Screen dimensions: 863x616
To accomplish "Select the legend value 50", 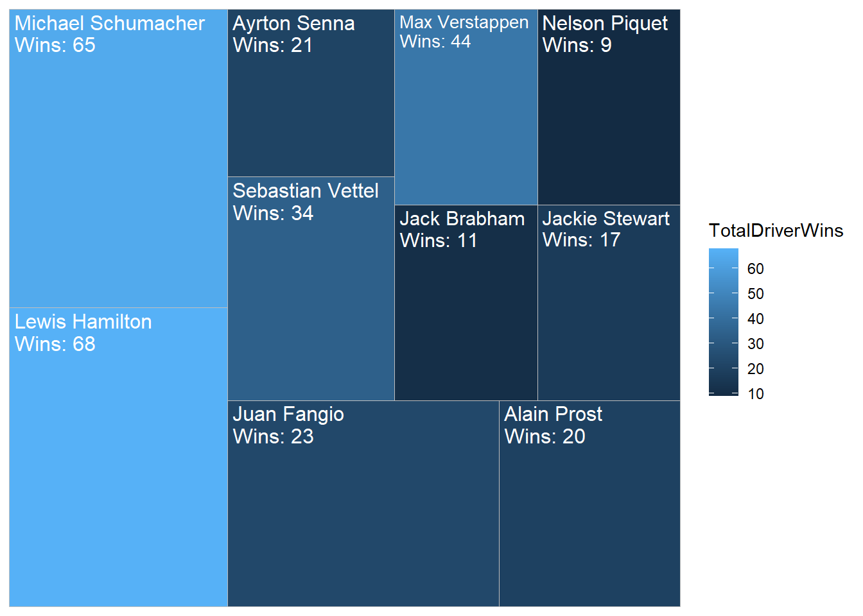I will 756,294.
